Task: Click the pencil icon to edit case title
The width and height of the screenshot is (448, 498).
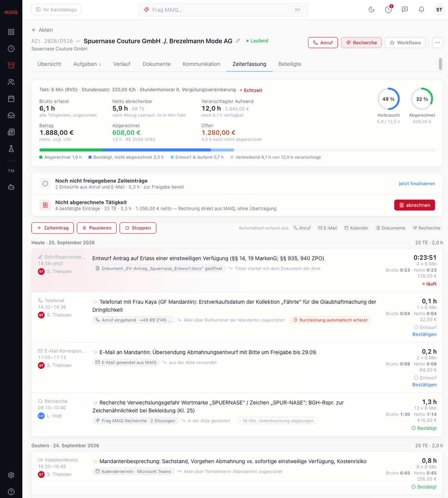Action: tap(238, 41)
